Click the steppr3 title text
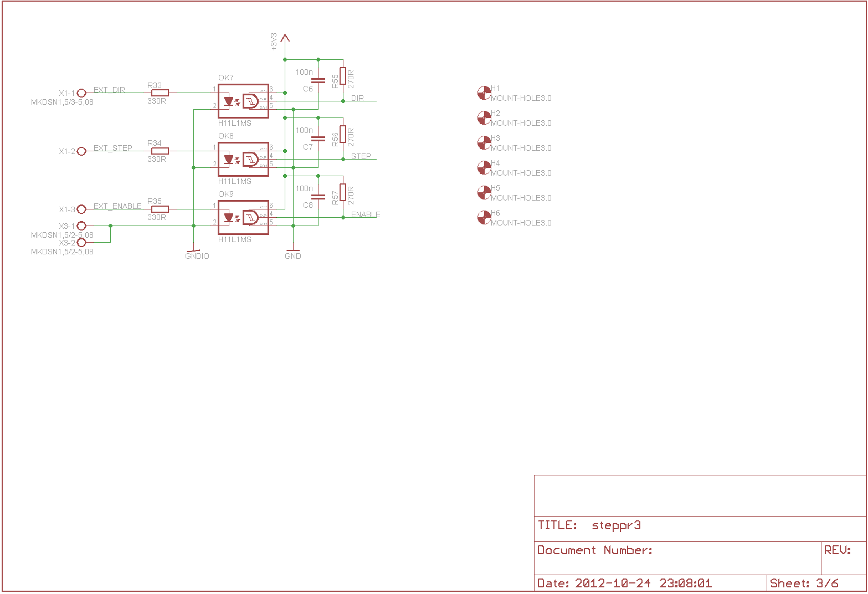The image size is (868, 594). point(616,525)
